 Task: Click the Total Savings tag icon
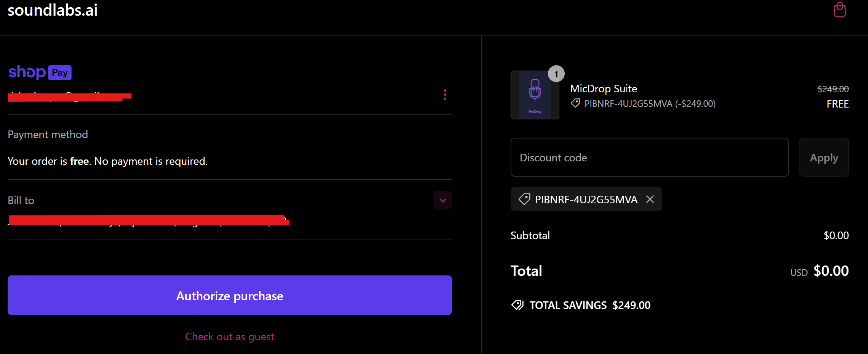click(517, 305)
